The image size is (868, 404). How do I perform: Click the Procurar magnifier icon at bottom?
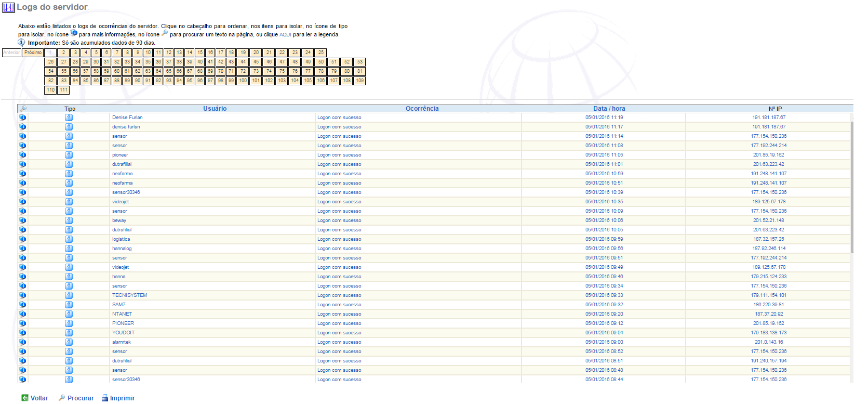(x=62, y=398)
